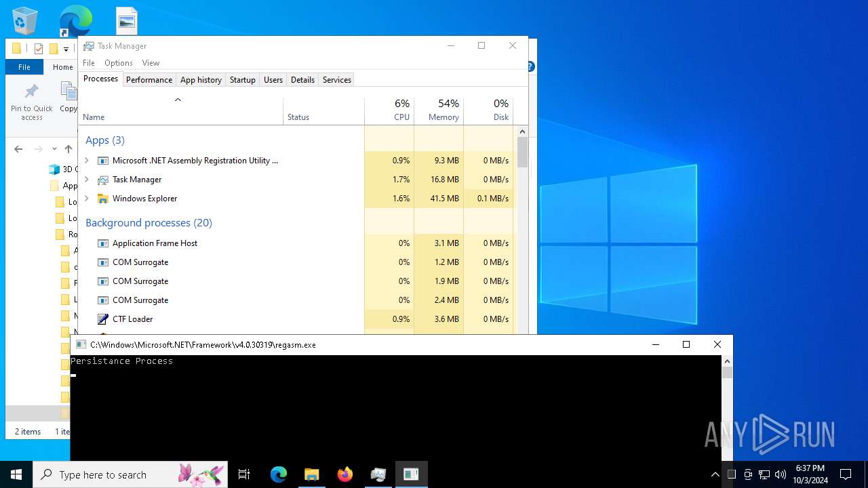This screenshot has height=488, width=868.
Task: Open the View menu in Task Manager
Action: pos(151,63)
